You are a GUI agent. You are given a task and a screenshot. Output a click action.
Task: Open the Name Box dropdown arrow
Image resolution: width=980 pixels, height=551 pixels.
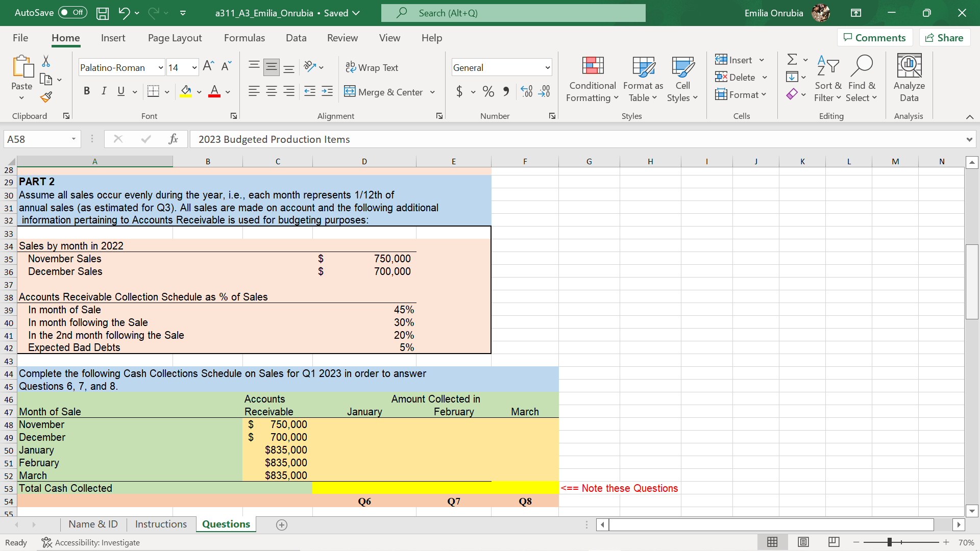[73, 139]
